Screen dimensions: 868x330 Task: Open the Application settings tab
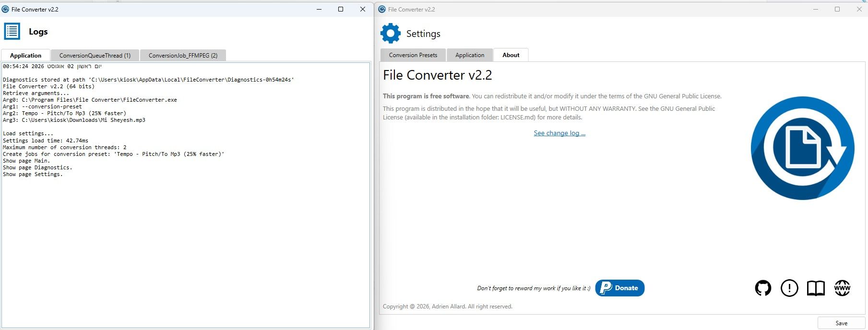coord(470,55)
